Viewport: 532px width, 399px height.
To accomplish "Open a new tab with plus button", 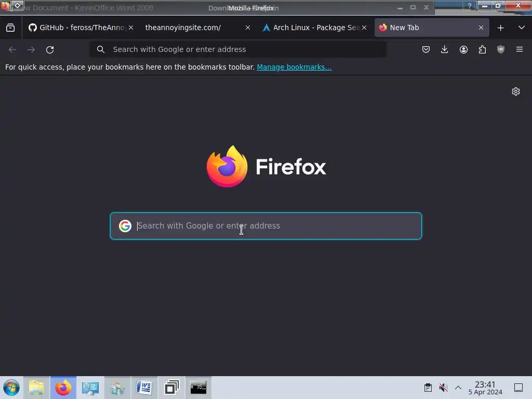I will [x=500, y=28].
